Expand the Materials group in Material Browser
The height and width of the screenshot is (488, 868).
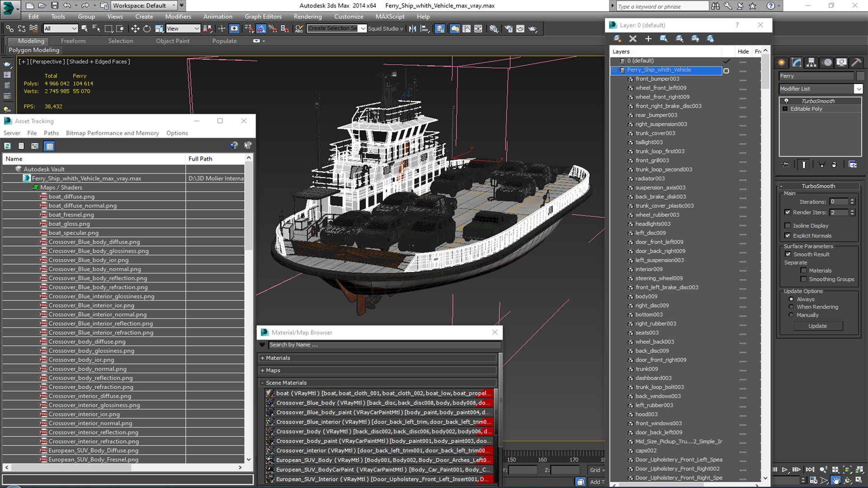(x=263, y=358)
